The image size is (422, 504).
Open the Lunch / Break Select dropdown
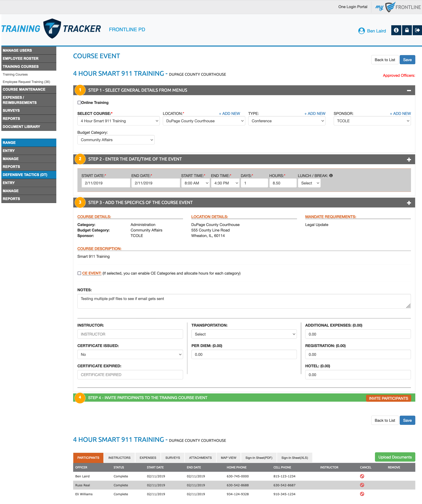pyautogui.click(x=309, y=183)
